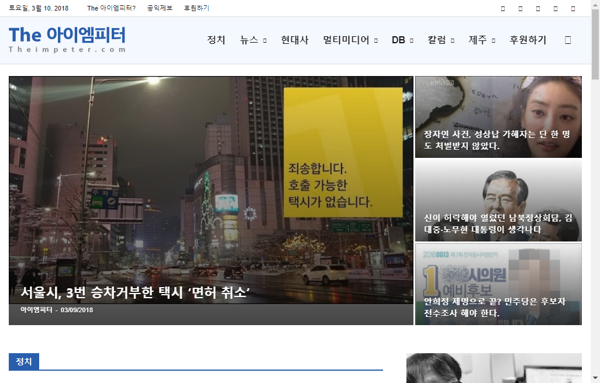
Task: Expand the 칼럼 dropdown menu
Action: tap(441, 40)
